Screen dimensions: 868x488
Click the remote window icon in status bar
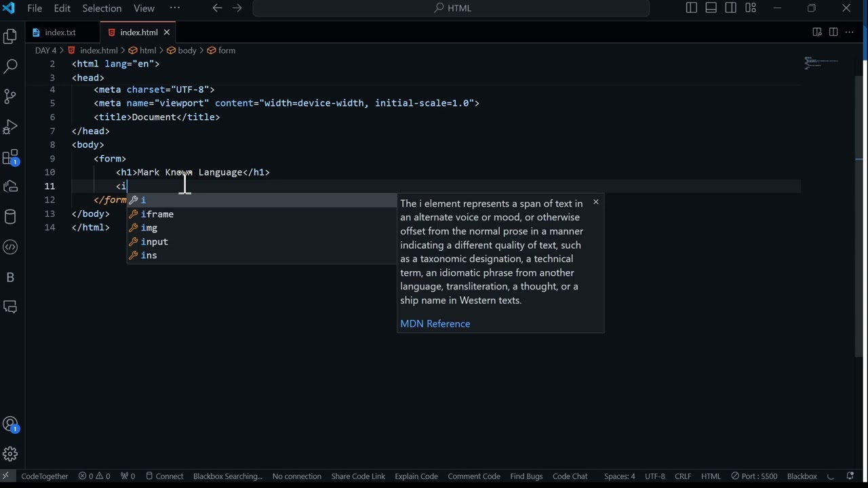[6, 476]
